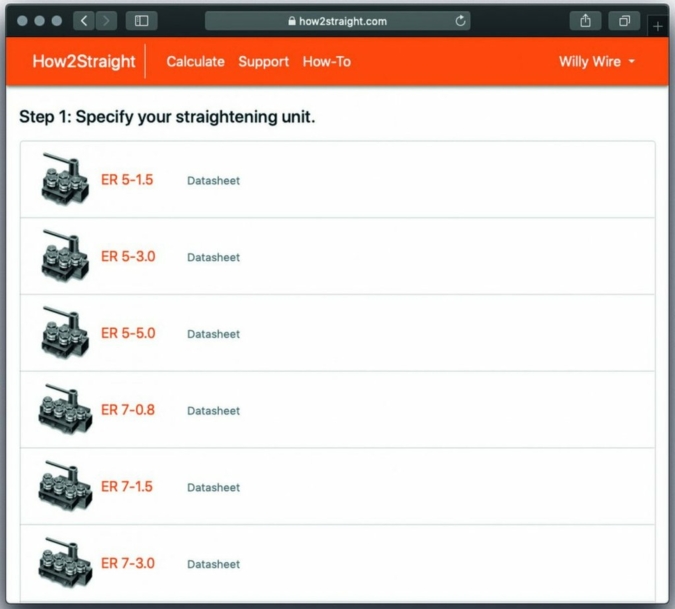Reload the page with refresh icon
Screen dimensions: 675x609
[x=460, y=21]
